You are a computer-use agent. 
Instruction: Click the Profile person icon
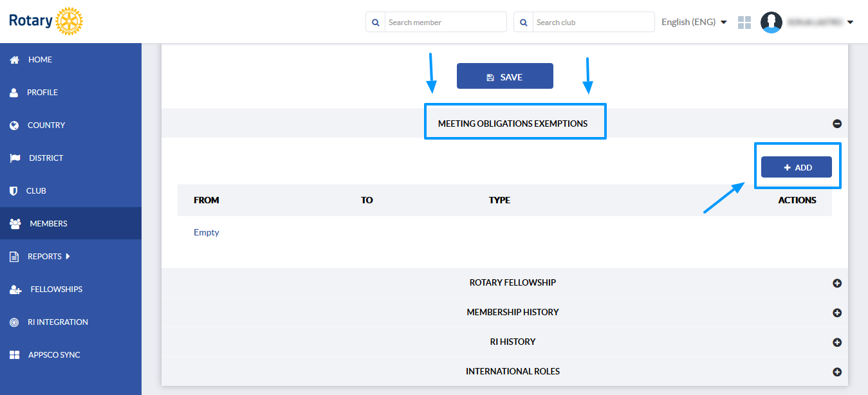14,93
